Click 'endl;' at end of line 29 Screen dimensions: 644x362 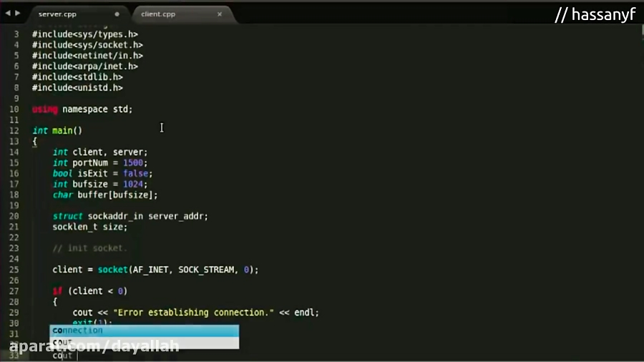pyautogui.click(x=306, y=313)
